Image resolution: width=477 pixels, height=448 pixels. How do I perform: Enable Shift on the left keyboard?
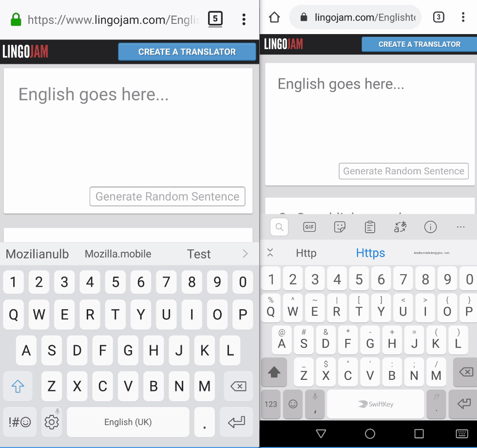coord(18,386)
